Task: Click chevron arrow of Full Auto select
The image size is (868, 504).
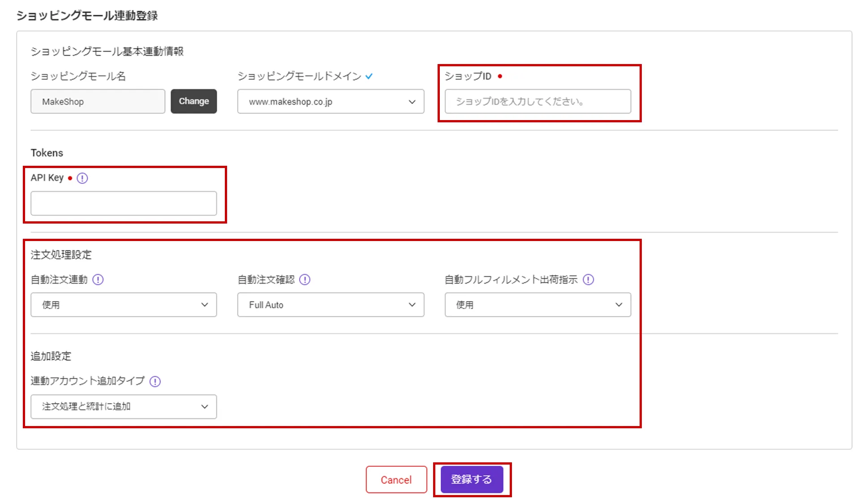Action: pos(412,305)
